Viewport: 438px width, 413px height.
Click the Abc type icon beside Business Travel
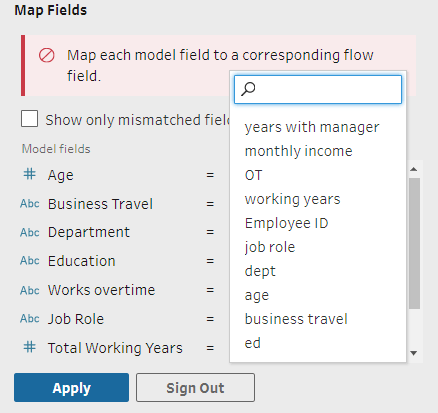pos(30,203)
